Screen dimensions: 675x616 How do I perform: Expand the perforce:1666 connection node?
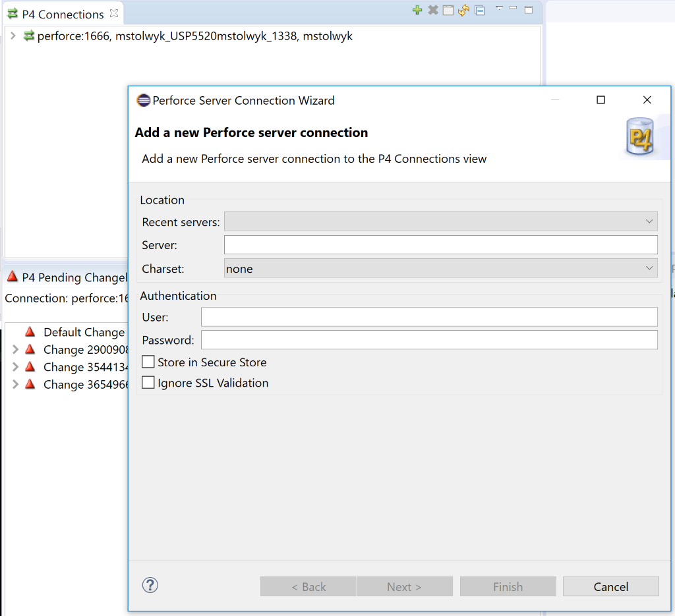(x=13, y=36)
